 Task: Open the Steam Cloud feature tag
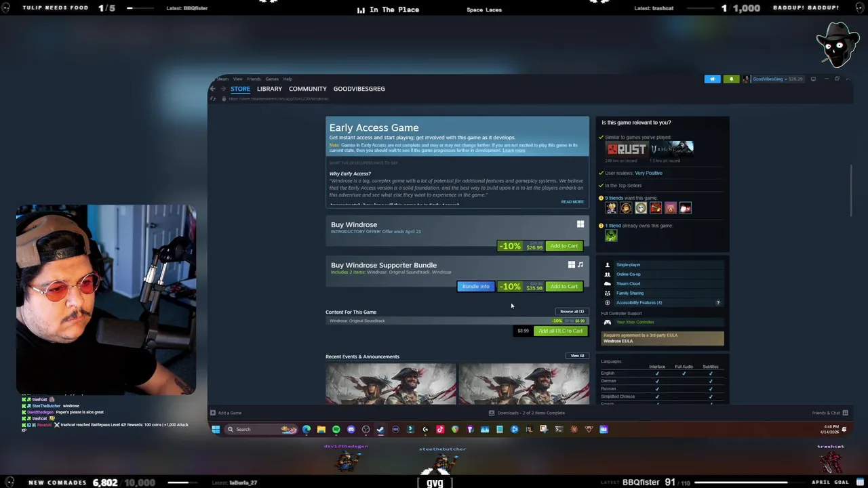628,284
